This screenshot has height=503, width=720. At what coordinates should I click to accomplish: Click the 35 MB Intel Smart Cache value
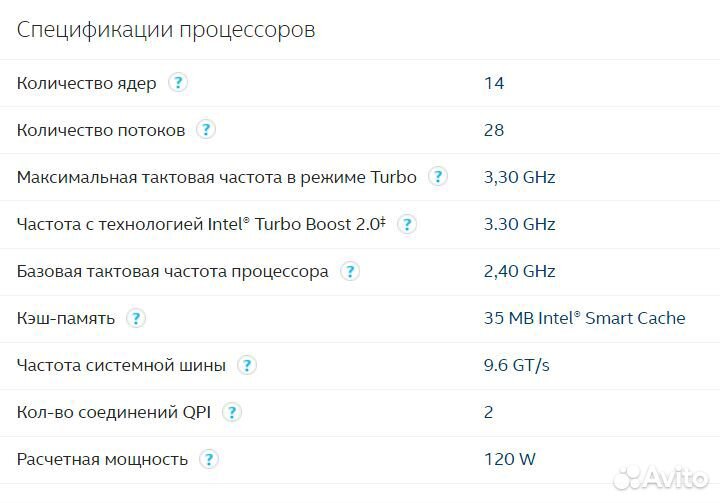584,318
